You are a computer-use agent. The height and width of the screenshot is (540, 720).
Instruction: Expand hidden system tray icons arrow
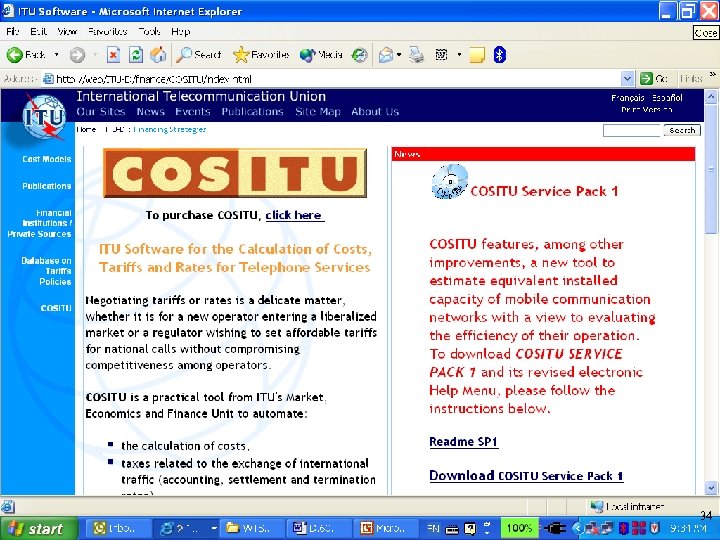click(578, 529)
